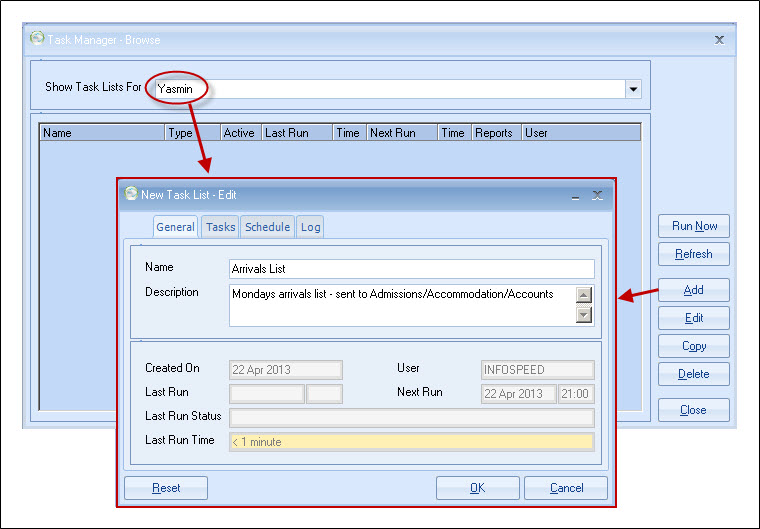Click in the Name input field
Viewport: 760px width, 529px height.
[411, 269]
